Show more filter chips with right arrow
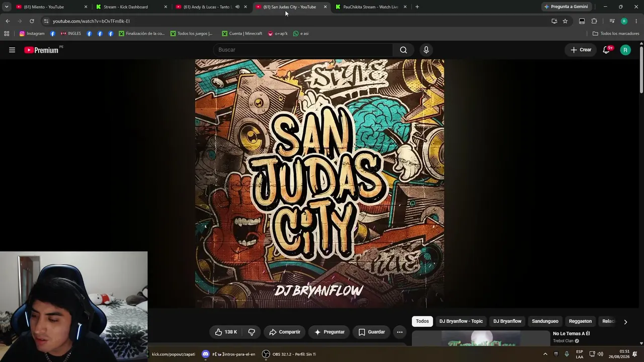This screenshot has width=644, height=362. [625, 322]
